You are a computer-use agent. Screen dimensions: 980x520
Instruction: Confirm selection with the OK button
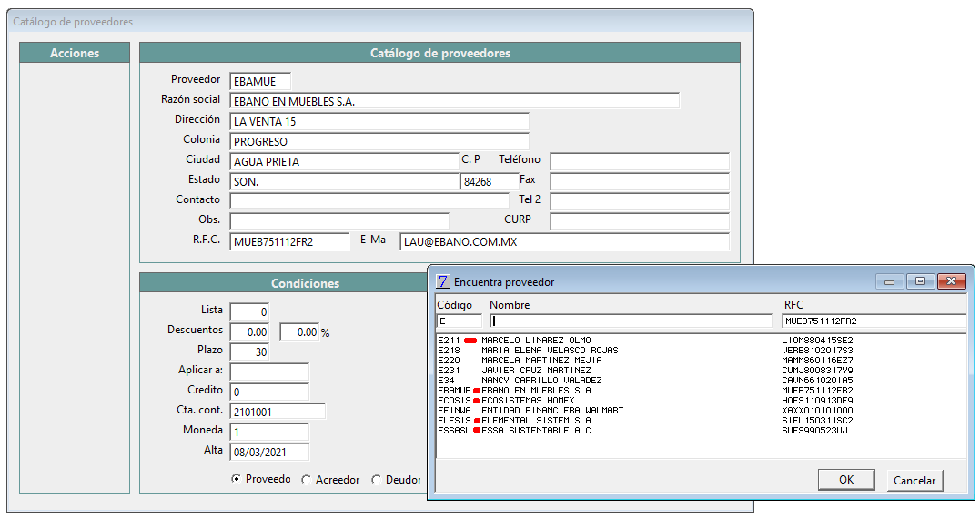[x=846, y=480]
